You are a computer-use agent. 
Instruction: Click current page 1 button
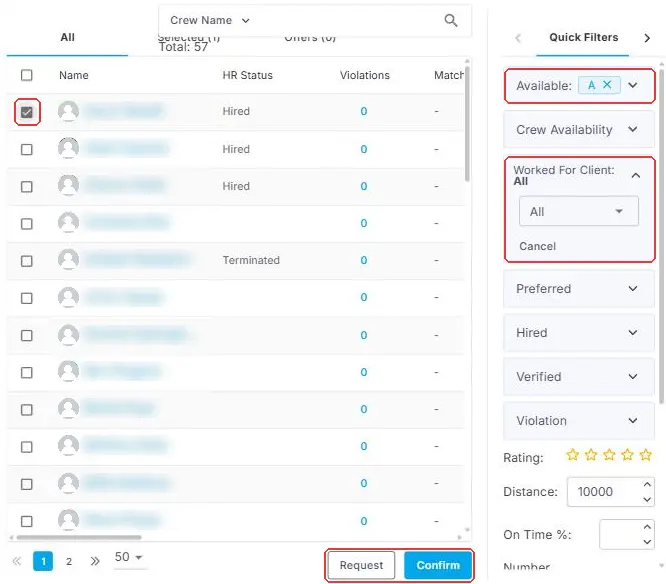[43, 561]
